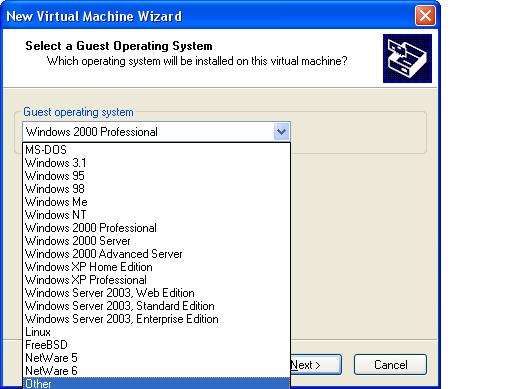Select Windows Server 2003, Web Edition
This screenshot has width=512, height=389.
(x=157, y=293)
